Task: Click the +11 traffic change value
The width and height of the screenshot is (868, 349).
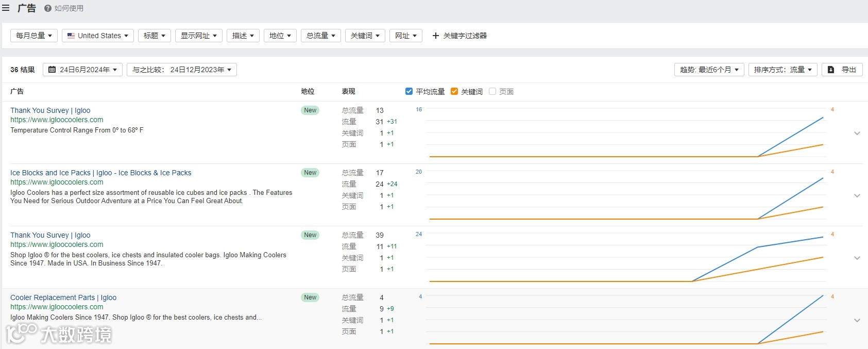Action: coord(392,246)
